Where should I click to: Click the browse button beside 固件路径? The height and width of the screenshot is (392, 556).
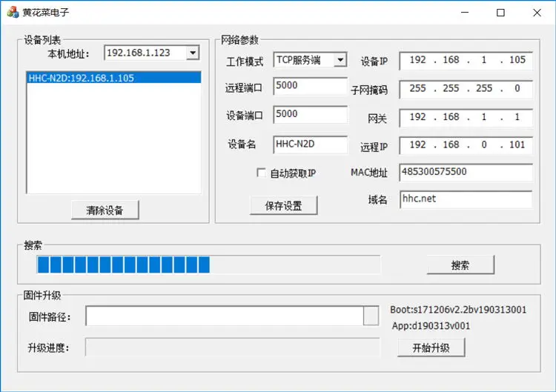371,316
